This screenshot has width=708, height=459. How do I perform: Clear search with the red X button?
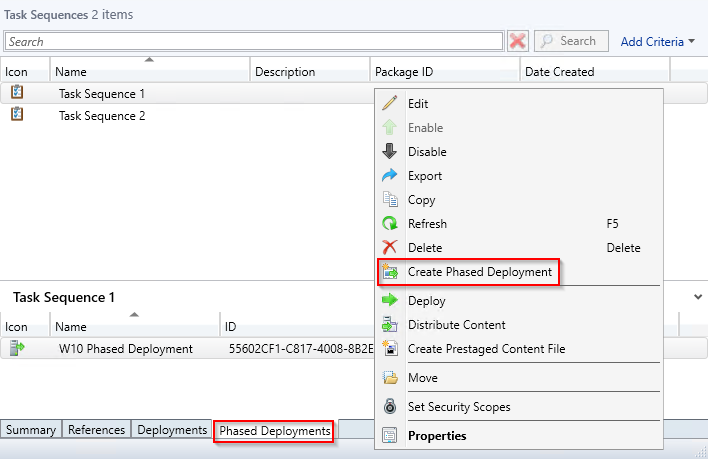point(518,41)
